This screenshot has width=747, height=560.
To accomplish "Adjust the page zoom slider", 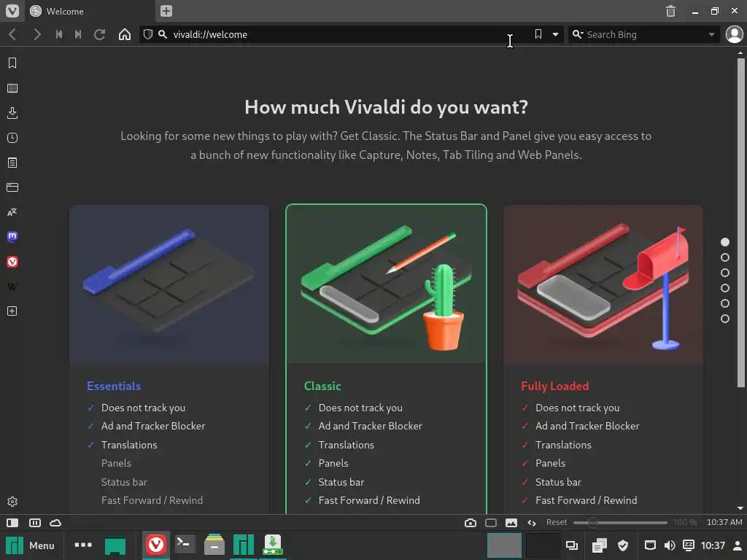I will pyautogui.click(x=620, y=522).
